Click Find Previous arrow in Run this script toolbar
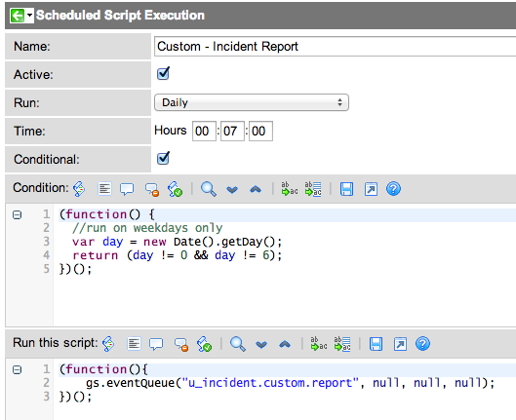Viewport: 516px width, 420px height. (x=285, y=344)
